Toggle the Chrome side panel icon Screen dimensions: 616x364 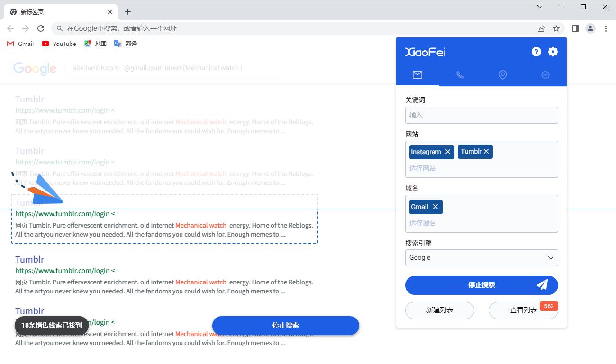pos(575,28)
